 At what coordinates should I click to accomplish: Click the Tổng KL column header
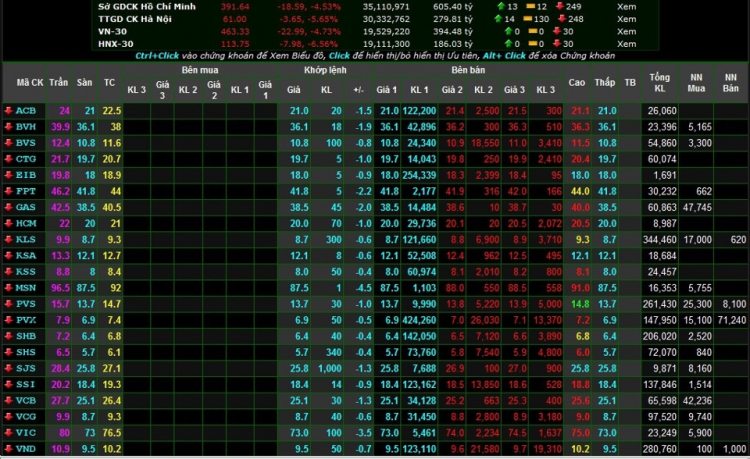[660, 83]
